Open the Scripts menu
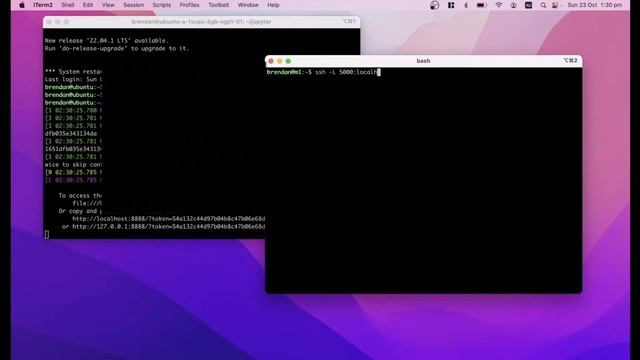Image resolution: width=640 pixels, height=360 pixels. [x=162, y=5]
